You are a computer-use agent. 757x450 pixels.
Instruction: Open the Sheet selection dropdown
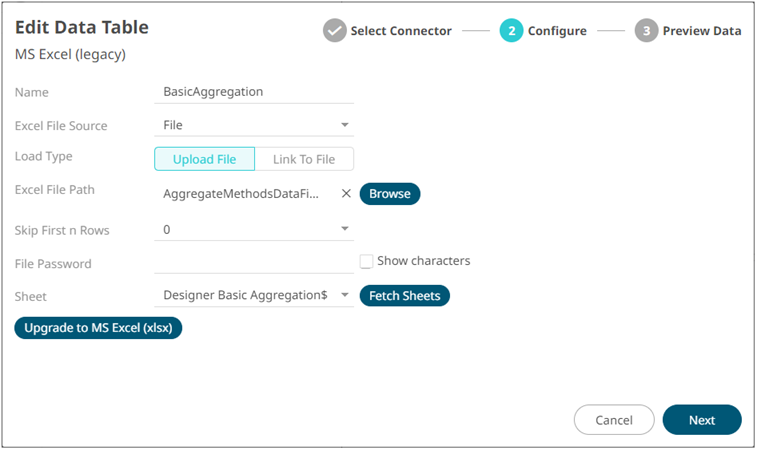(345, 296)
